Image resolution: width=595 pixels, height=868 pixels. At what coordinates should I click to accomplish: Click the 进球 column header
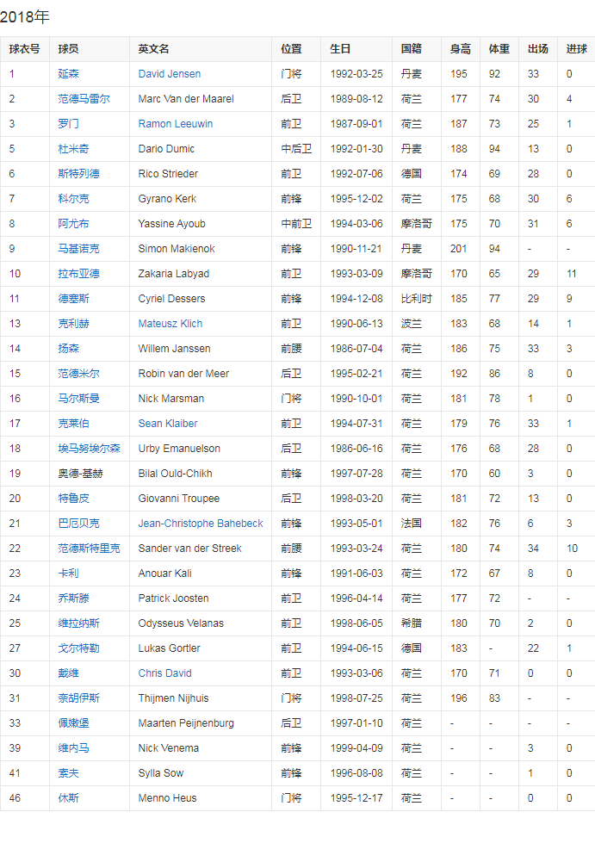(576, 49)
